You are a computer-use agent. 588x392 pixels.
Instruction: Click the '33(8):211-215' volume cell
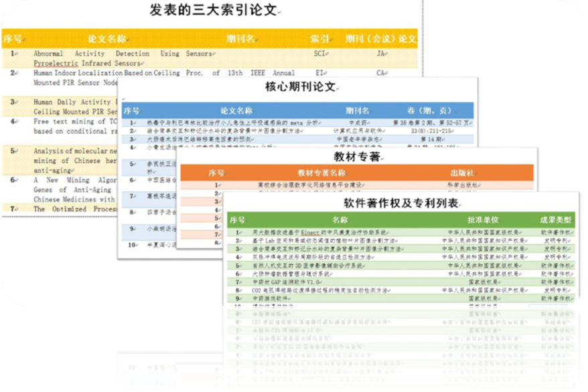[432, 131]
